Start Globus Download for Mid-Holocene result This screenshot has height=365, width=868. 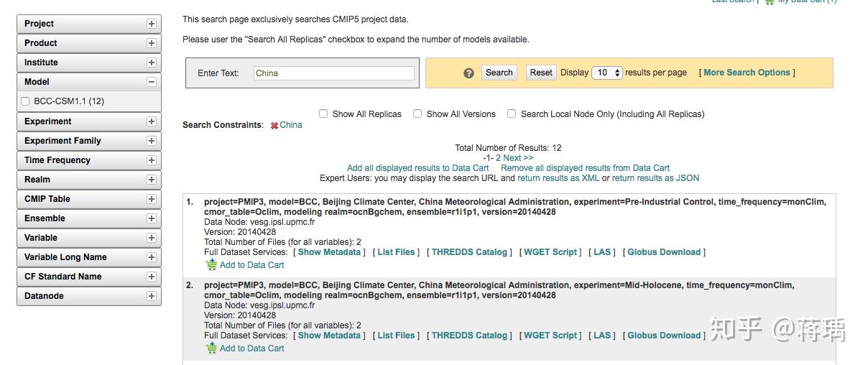pyautogui.click(x=664, y=336)
